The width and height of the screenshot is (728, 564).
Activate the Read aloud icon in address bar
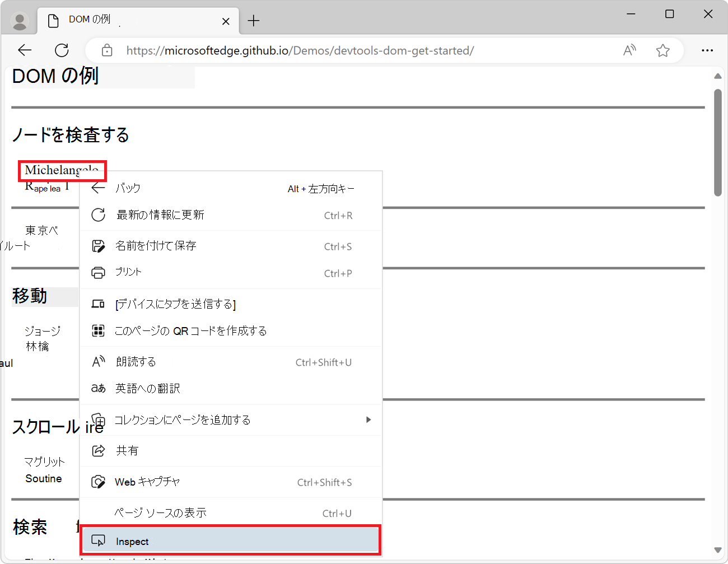tap(630, 50)
